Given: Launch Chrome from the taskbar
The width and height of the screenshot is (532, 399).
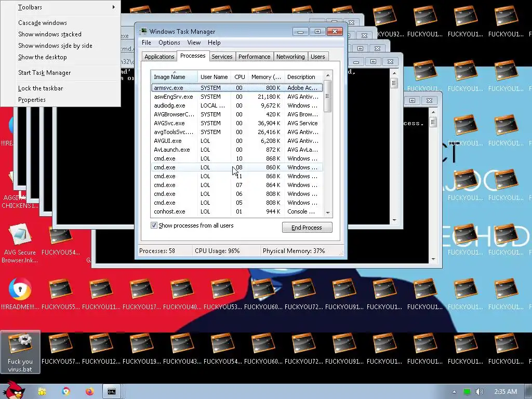Looking at the screenshot, I should pos(66,392).
